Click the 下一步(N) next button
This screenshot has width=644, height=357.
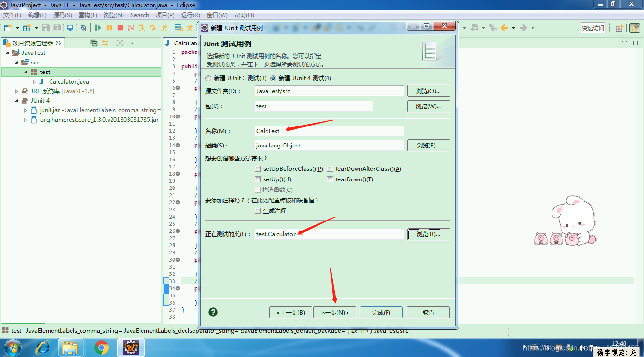pos(334,313)
